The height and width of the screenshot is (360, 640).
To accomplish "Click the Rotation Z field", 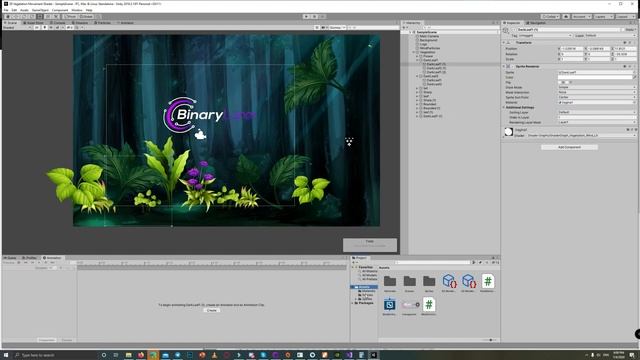I will pyautogui.click(x=625, y=54).
